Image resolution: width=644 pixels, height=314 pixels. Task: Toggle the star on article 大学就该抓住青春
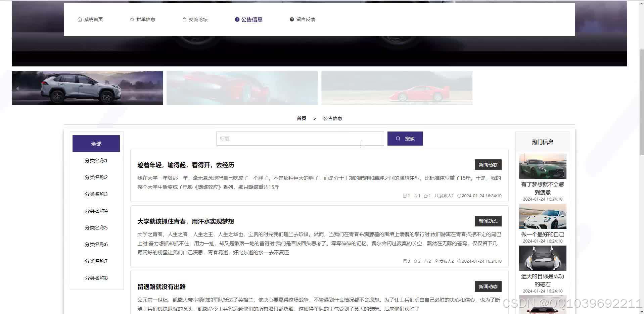[415, 261]
